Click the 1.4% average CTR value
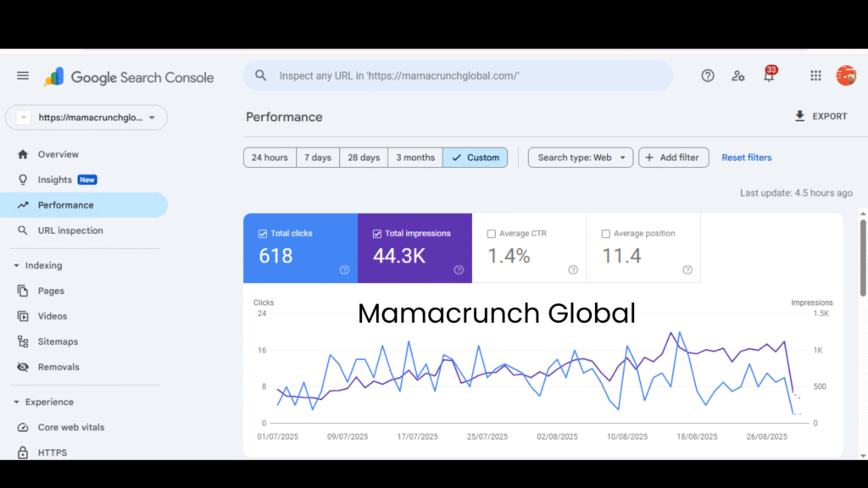 pyautogui.click(x=509, y=256)
